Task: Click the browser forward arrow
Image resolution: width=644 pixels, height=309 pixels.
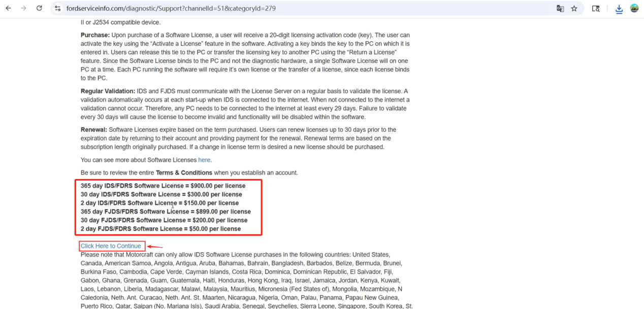Action: pos(24,8)
